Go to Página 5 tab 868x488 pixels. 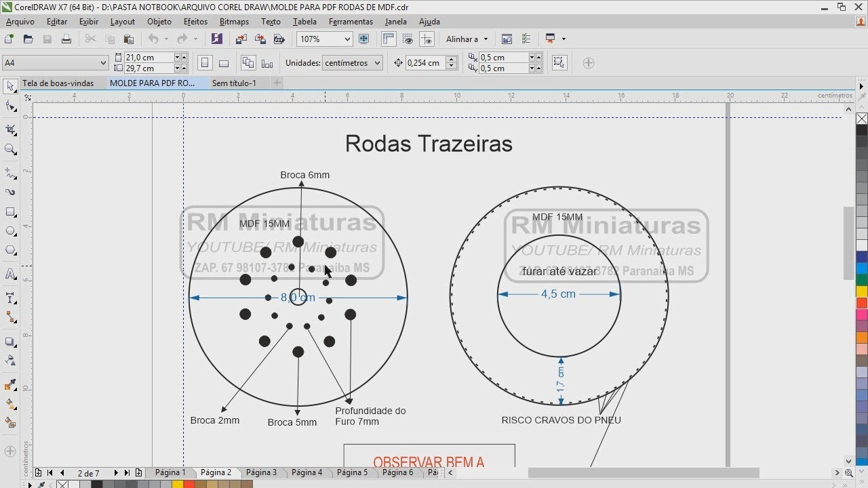[352, 472]
